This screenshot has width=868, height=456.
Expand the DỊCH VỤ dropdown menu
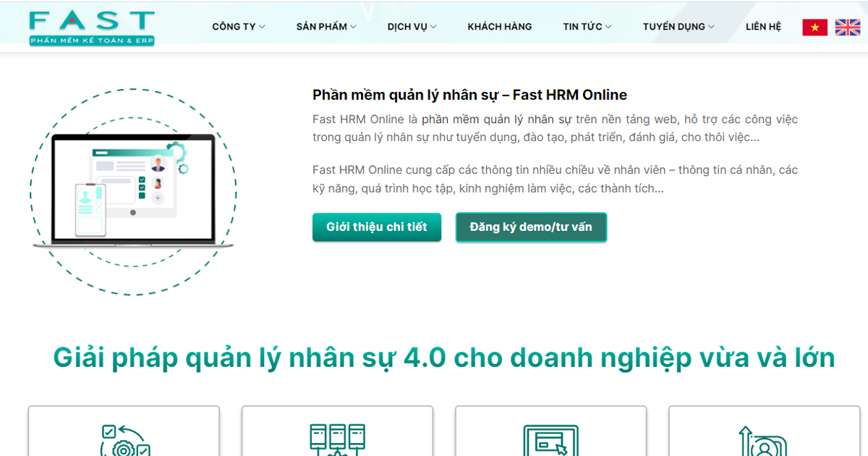[412, 27]
